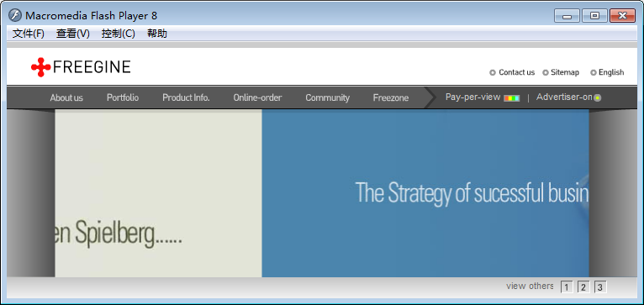
Task: Open the Freezone nav item
Action: 391,97
